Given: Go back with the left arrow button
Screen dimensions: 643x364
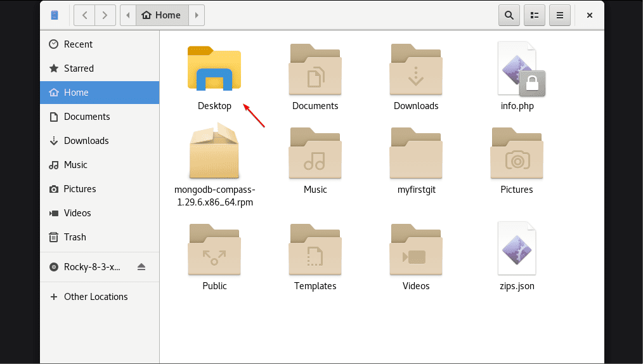Looking at the screenshot, I should [84, 15].
